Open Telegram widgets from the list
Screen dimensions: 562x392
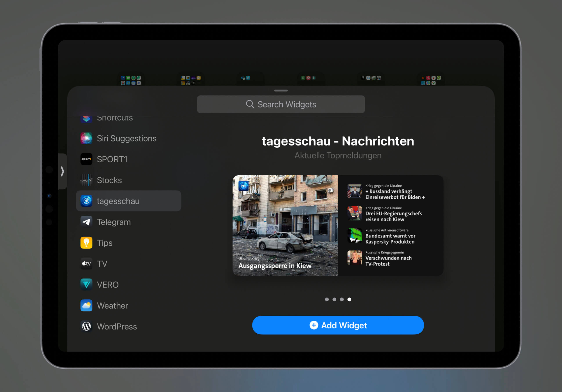(128, 222)
